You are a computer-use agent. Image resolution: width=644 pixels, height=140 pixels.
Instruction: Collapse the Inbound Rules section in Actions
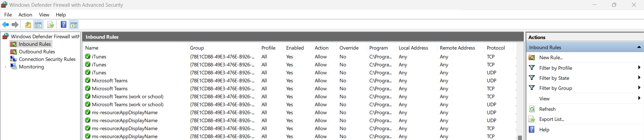click(x=639, y=47)
